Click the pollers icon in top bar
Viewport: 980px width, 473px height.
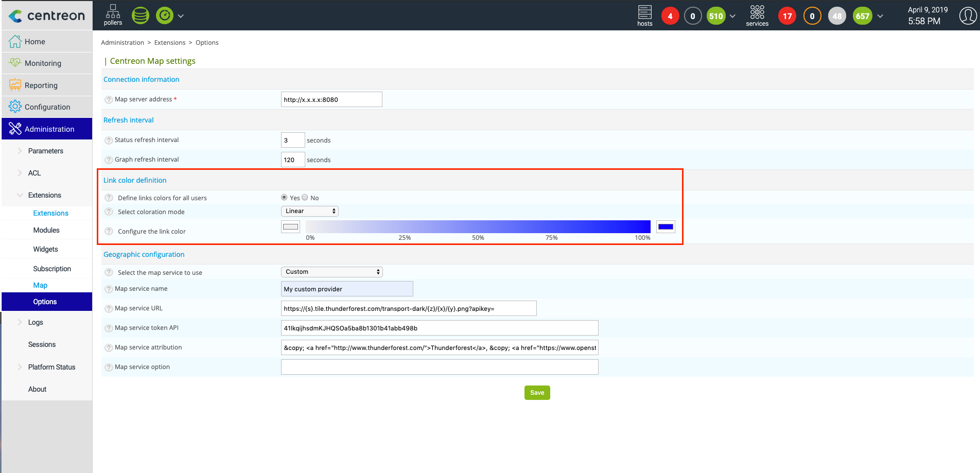coord(113,15)
